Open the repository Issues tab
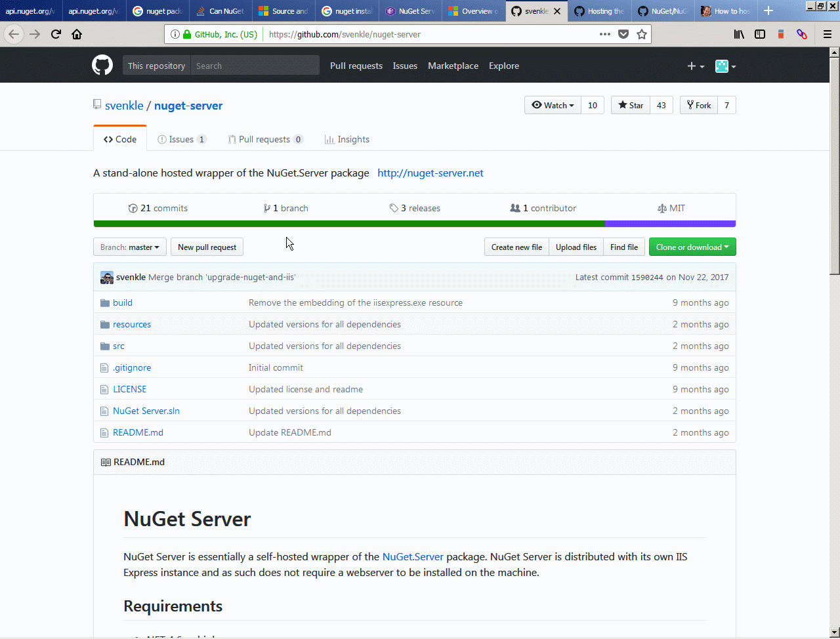Viewport: 840px width, 639px height. point(182,139)
